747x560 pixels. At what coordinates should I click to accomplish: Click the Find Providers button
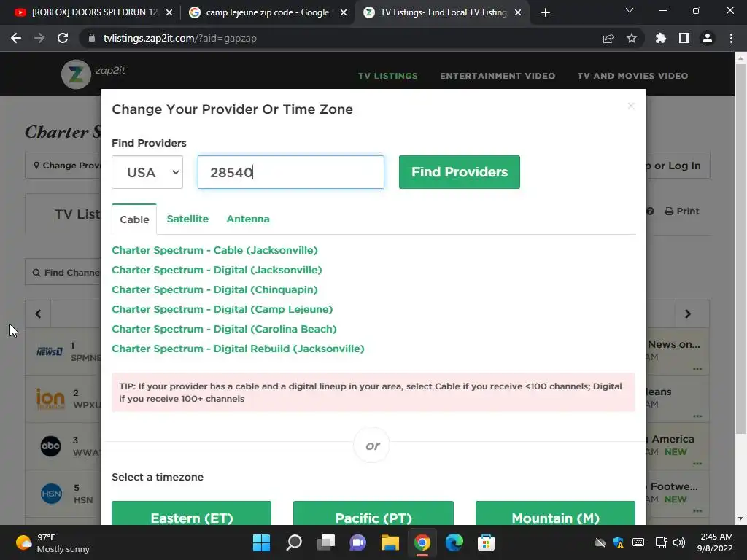pyautogui.click(x=460, y=172)
